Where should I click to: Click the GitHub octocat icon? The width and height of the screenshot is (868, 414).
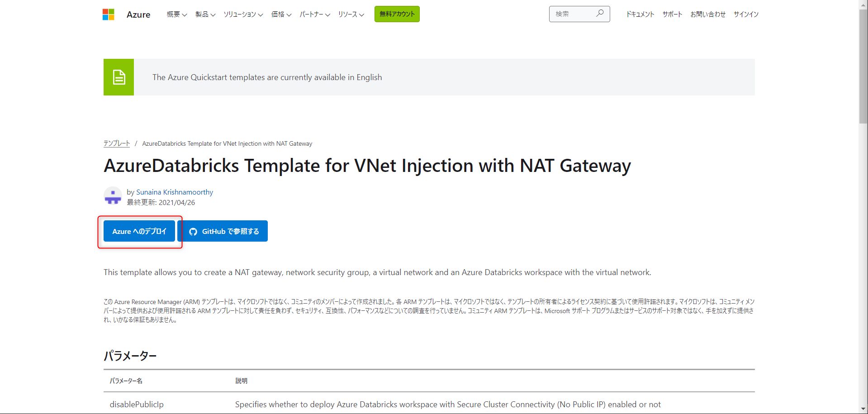click(x=193, y=232)
